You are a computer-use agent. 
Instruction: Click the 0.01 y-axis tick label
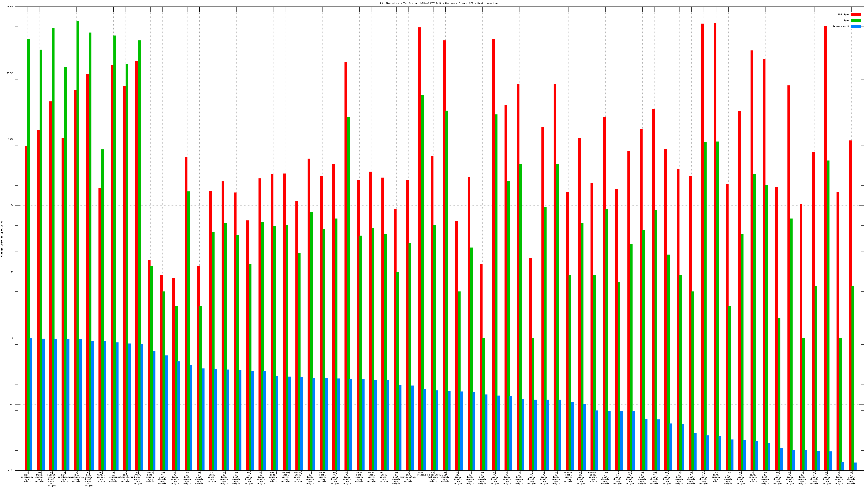[x=11, y=470]
